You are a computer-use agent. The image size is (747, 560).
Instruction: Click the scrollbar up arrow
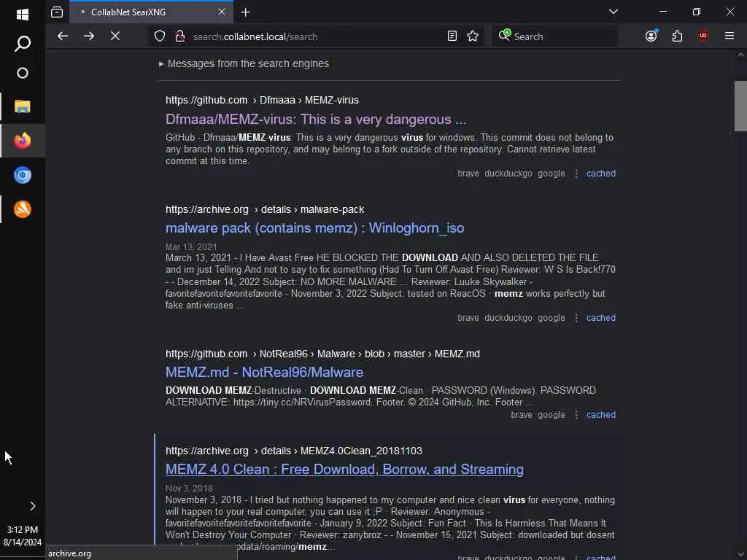(x=740, y=55)
